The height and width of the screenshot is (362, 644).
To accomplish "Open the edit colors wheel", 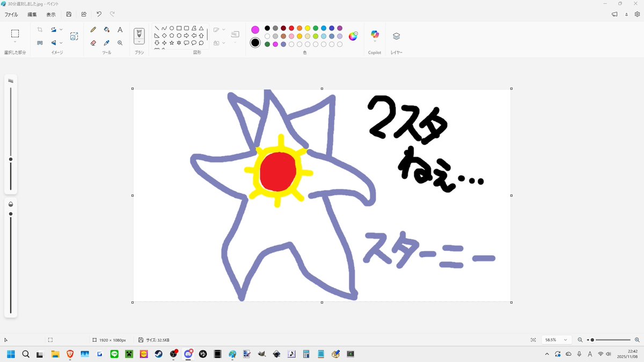I will pos(353,36).
